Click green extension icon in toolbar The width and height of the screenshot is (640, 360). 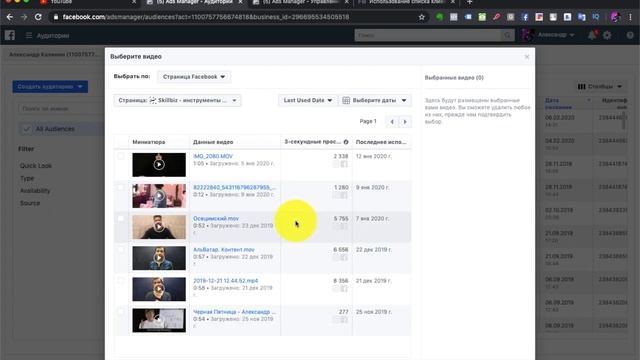point(440,17)
